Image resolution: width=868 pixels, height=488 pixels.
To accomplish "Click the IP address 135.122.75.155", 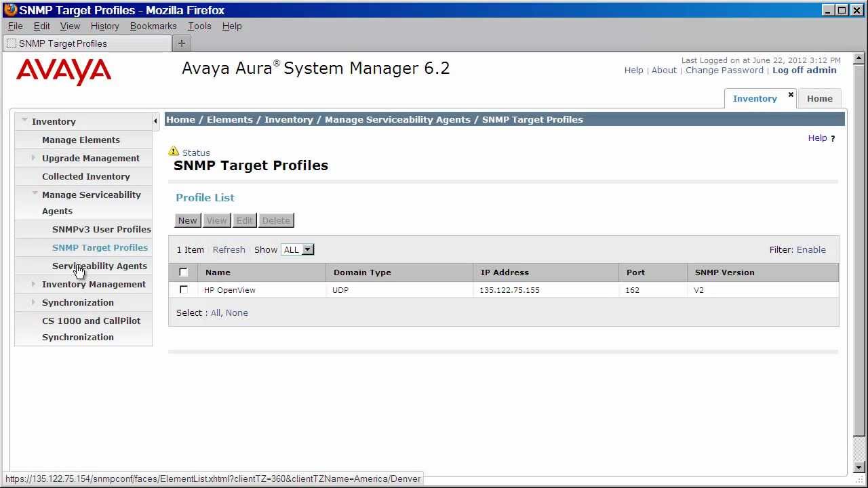I will point(509,290).
